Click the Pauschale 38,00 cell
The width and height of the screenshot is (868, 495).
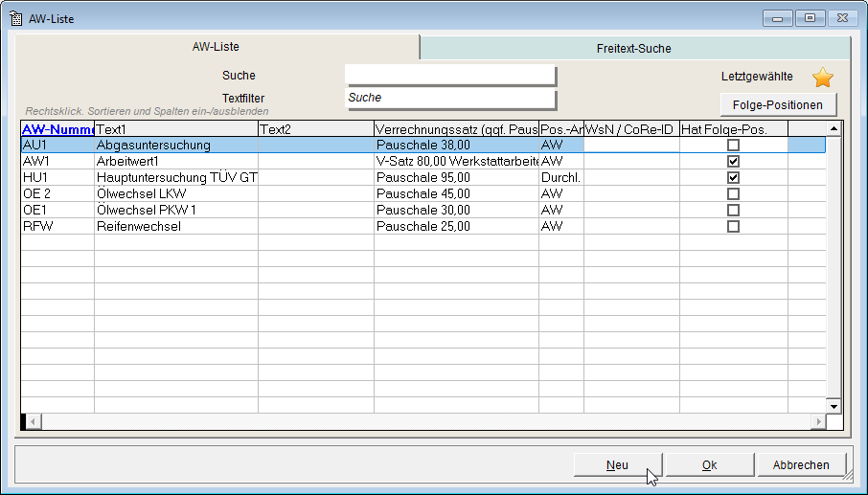[457, 145]
